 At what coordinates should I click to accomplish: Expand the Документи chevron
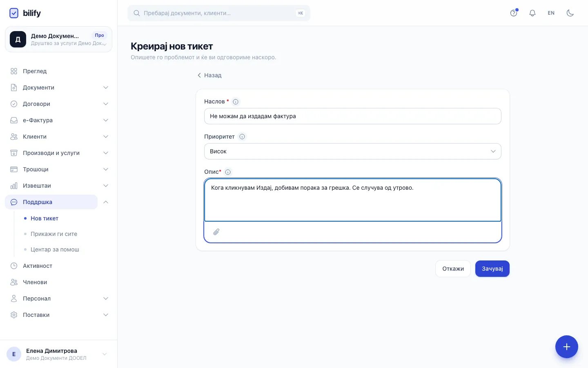(106, 88)
